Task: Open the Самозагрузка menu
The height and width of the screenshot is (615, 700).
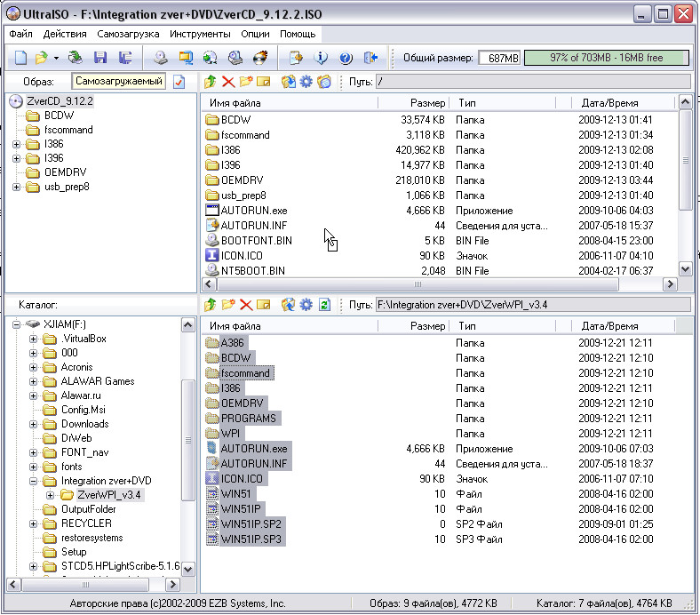Action: 128,34
